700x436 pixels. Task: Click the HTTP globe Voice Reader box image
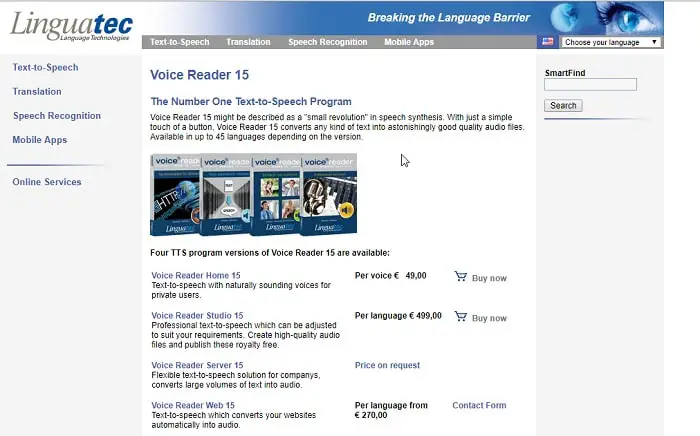[175, 195]
